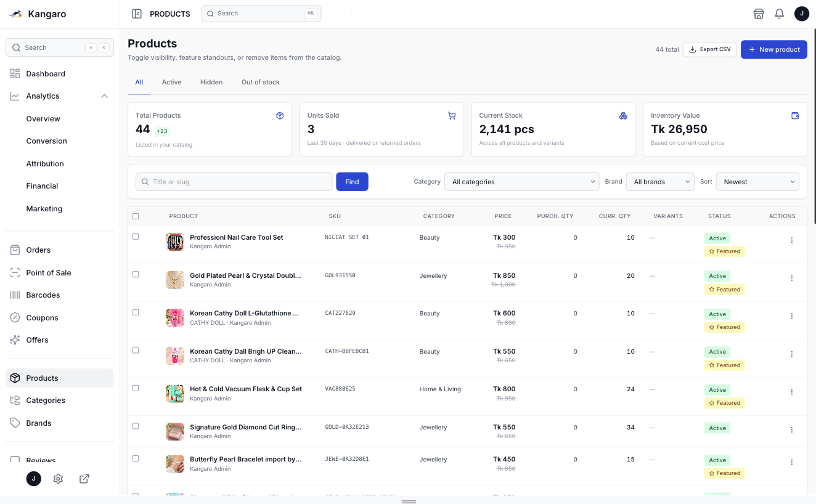
Task: Check the Hot & Cold Vacuum Flask row
Action: tap(136, 388)
